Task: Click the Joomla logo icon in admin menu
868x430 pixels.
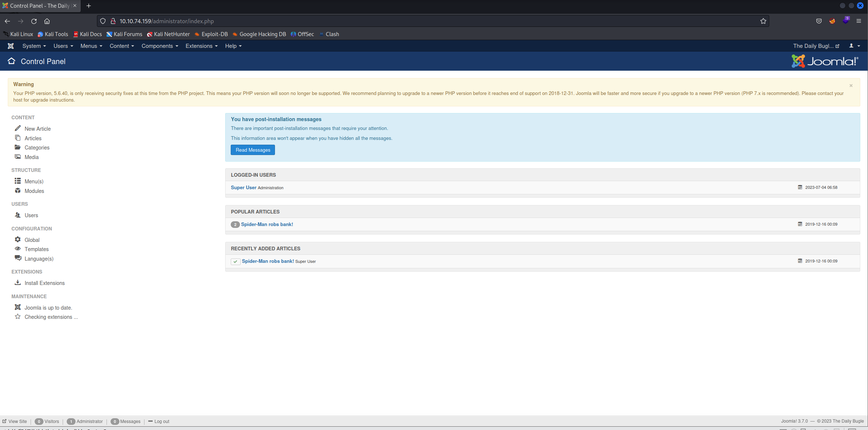Action: (x=11, y=46)
